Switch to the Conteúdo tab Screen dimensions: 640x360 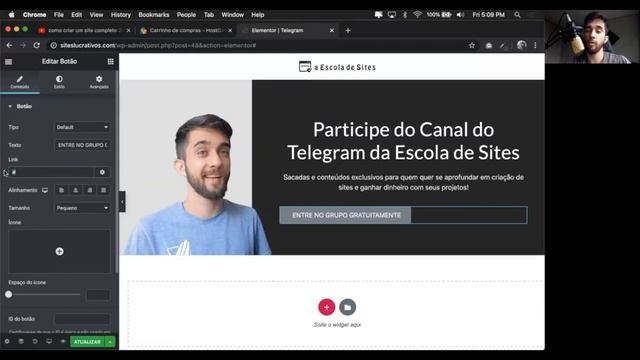(20, 82)
